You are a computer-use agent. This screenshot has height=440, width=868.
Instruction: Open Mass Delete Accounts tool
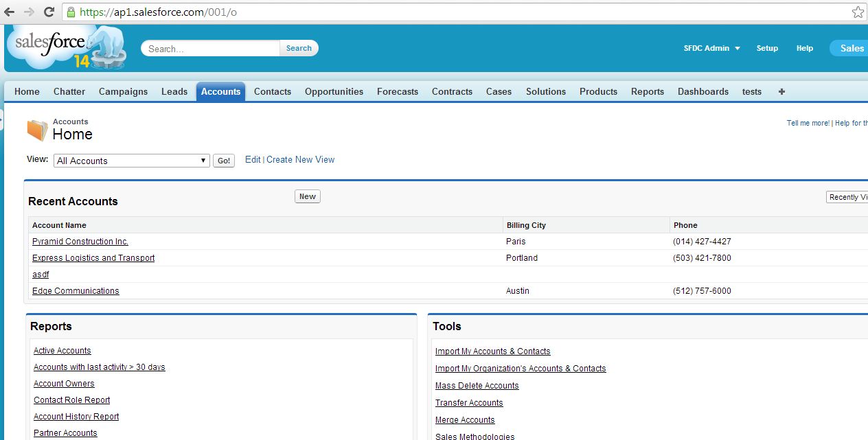(x=477, y=386)
